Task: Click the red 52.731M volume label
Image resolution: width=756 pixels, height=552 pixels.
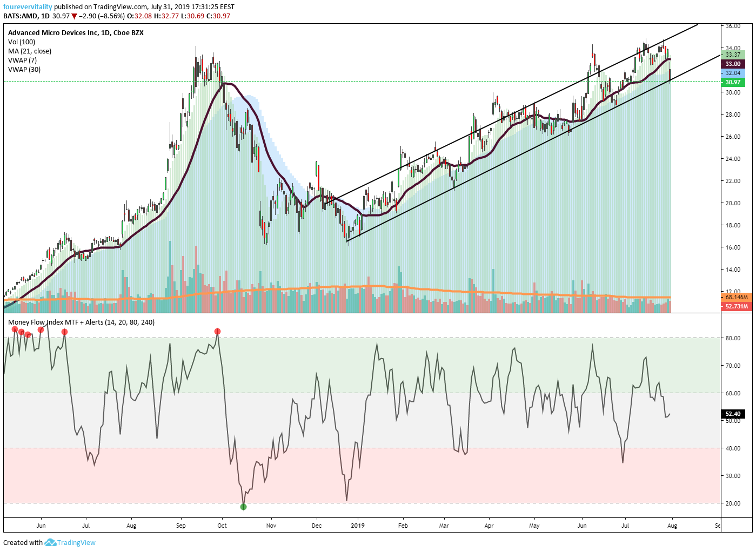Action: coord(736,306)
